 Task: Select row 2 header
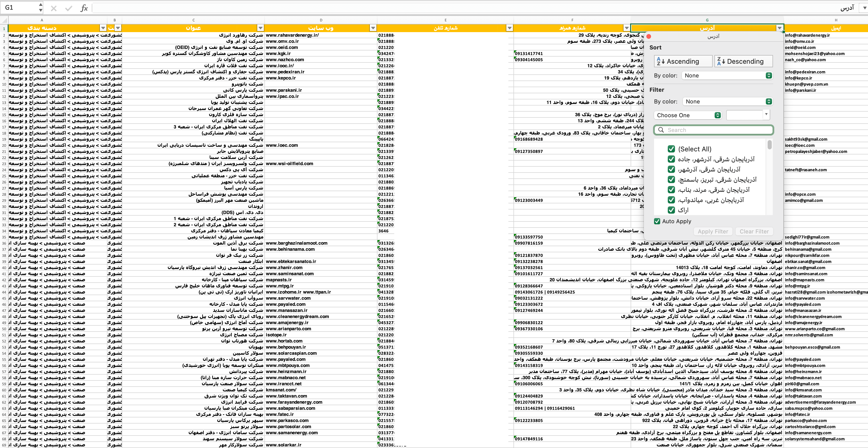(x=4, y=35)
